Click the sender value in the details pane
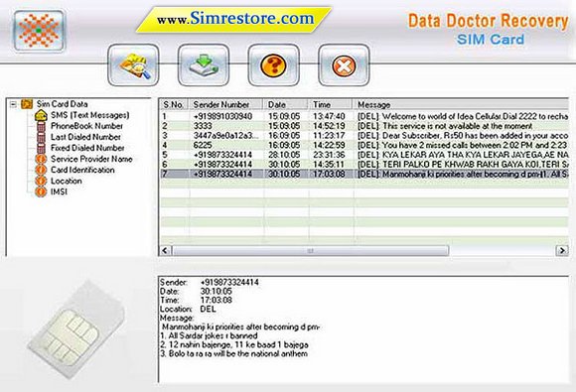Screen dimensions: 576x392 coord(229,282)
